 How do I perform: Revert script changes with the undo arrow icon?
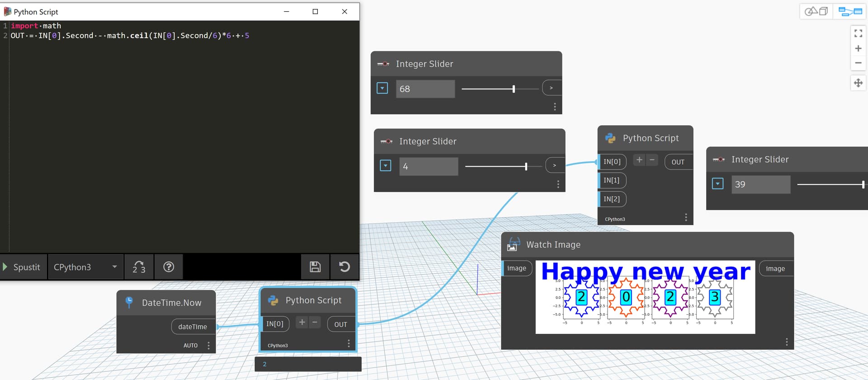tap(344, 267)
